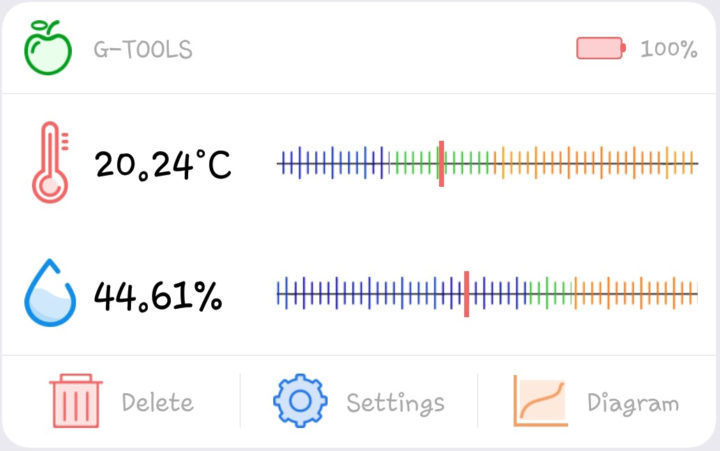Click the red trash can icon
Viewport: 720px width, 451px height.
tap(75, 401)
